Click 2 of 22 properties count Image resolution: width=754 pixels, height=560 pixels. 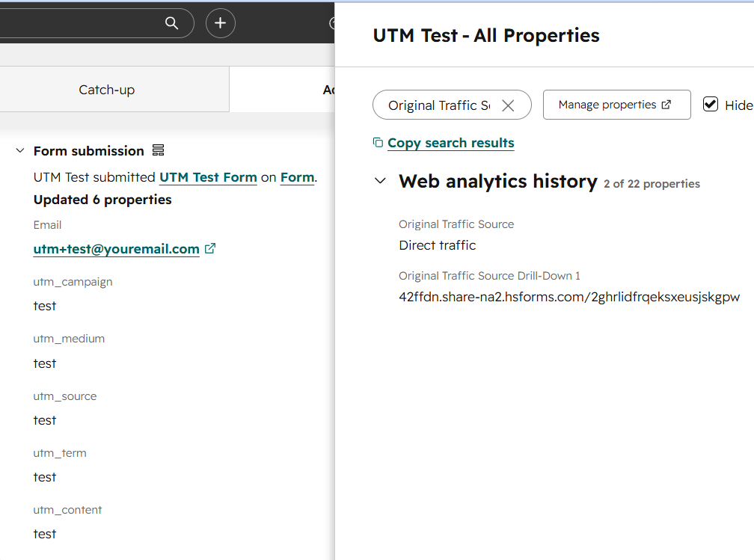[x=652, y=184]
